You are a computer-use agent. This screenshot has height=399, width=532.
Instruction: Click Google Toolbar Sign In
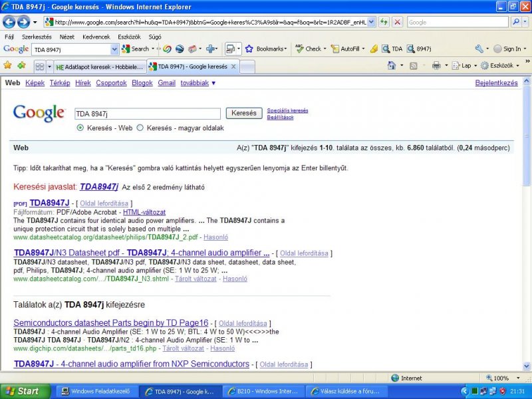pos(507,49)
